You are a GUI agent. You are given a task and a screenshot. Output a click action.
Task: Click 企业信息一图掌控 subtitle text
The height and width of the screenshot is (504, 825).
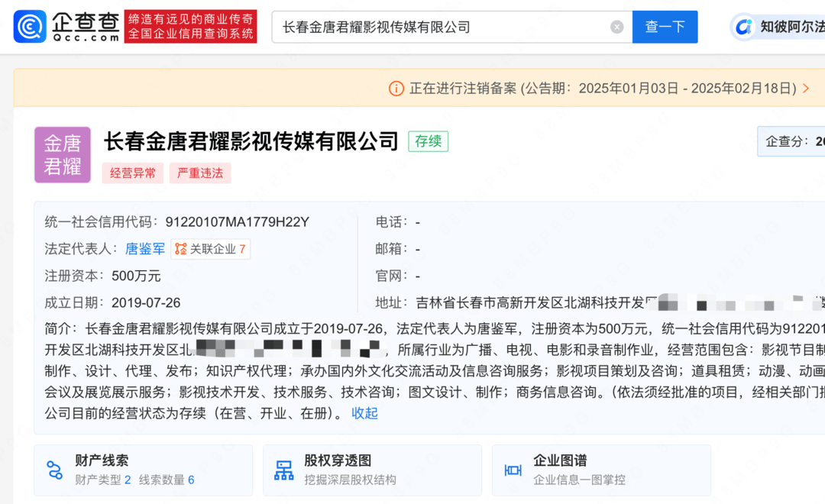click(579, 480)
